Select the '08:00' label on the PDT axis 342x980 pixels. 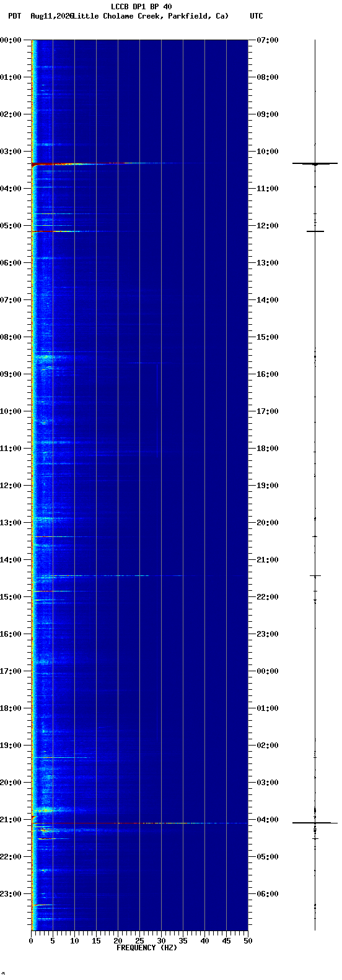11,337
